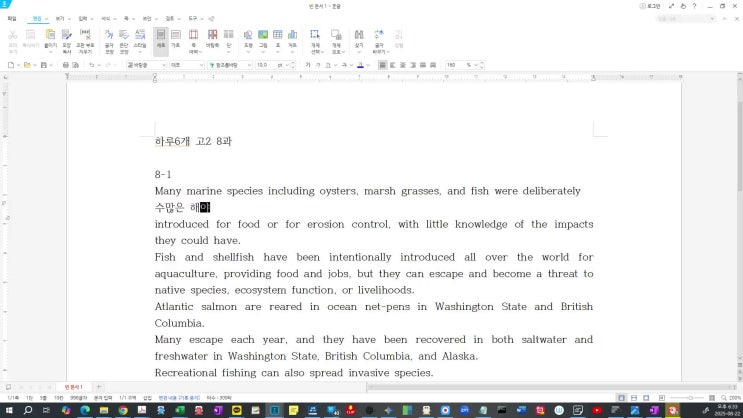743x418 pixels.
Task: Click the 차트 chart icon
Action: [292, 38]
